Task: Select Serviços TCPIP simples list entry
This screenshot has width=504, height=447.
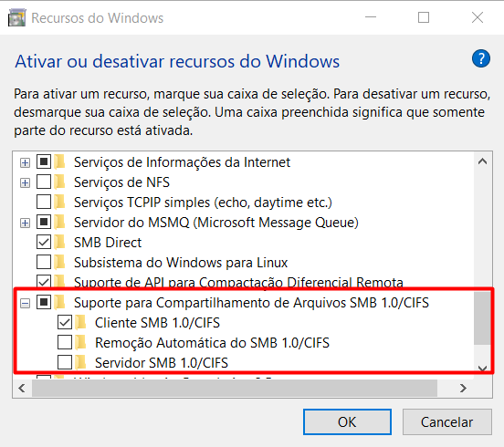Action: [x=203, y=203]
